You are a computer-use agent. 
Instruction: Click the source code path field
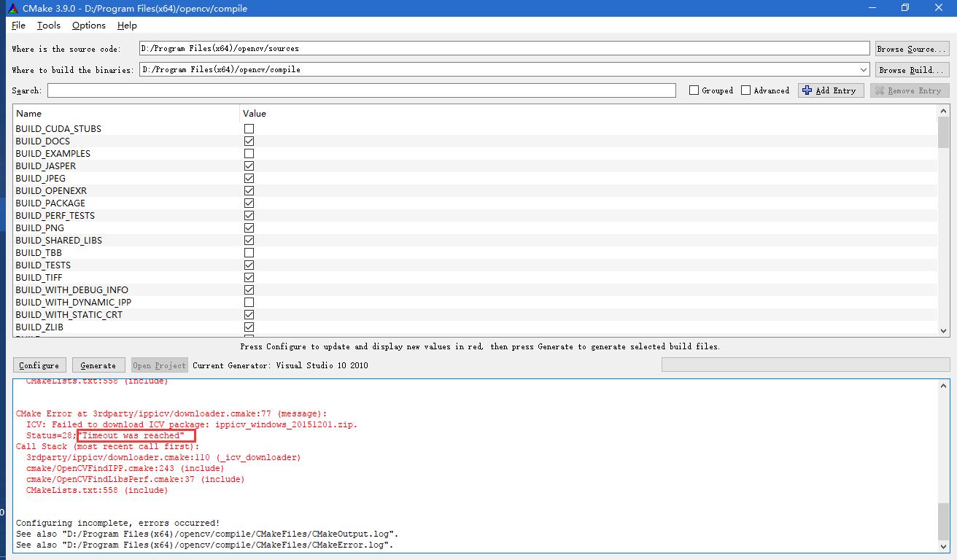tap(504, 48)
